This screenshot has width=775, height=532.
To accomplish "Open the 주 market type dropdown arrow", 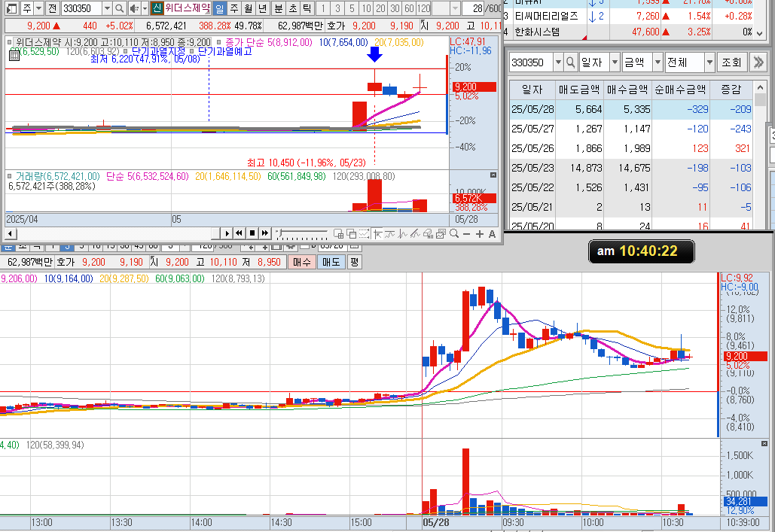I will click(38, 8).
